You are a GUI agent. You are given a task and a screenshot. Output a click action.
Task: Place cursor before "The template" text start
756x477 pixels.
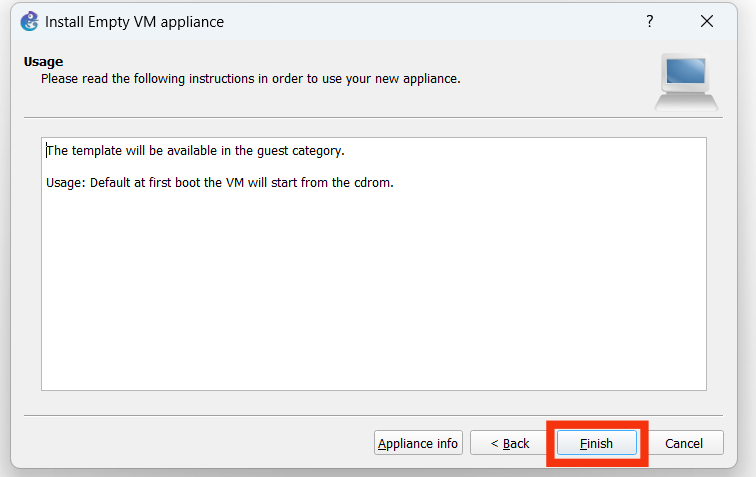pyautogui.click(x=47, y=151)
